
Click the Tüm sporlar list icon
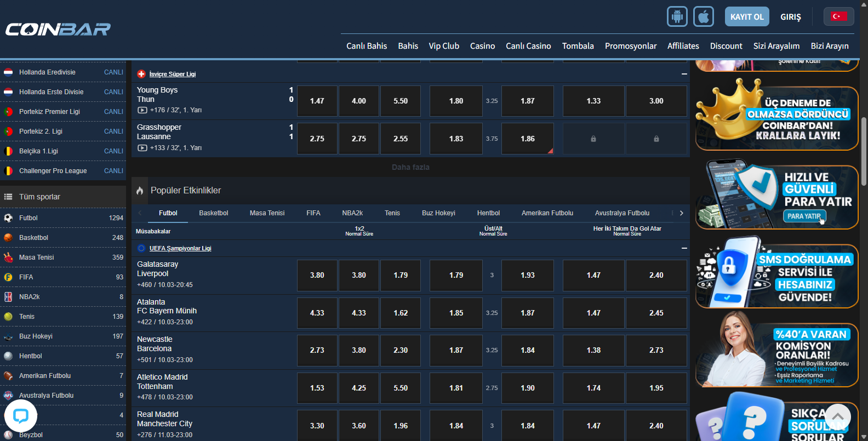pyautogui.click(x=8, y=197)
